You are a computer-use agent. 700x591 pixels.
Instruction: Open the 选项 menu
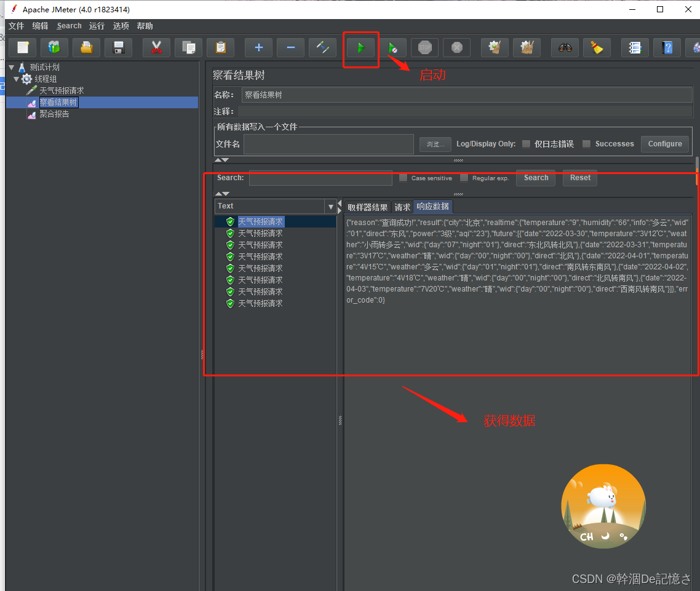point(121,26)
